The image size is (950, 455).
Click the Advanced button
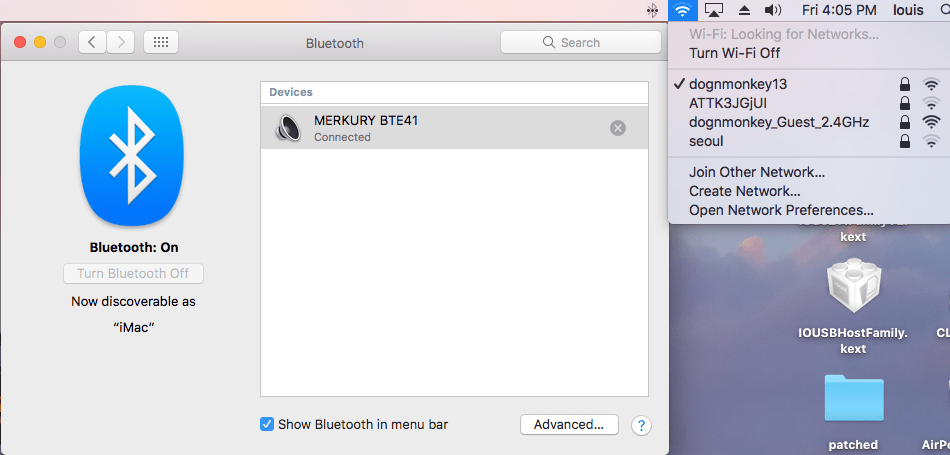pyautogui.click(x=569, y=424)
